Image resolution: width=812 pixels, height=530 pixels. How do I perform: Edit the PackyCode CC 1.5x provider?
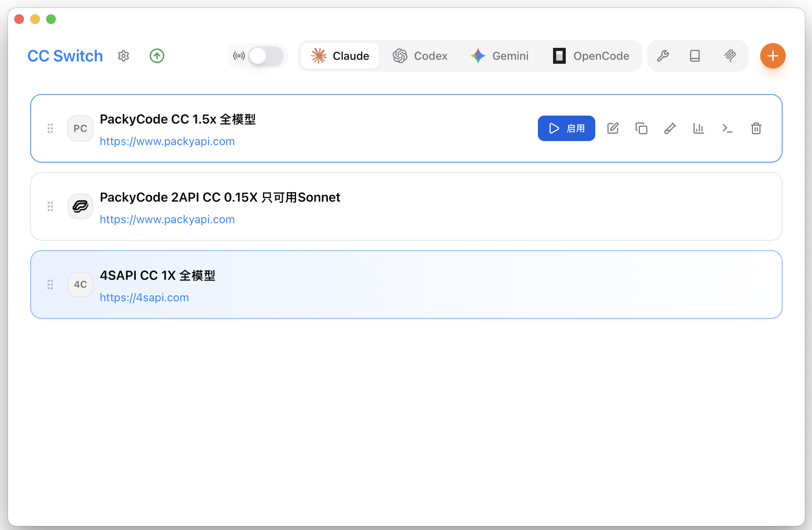tap(613, 128)
